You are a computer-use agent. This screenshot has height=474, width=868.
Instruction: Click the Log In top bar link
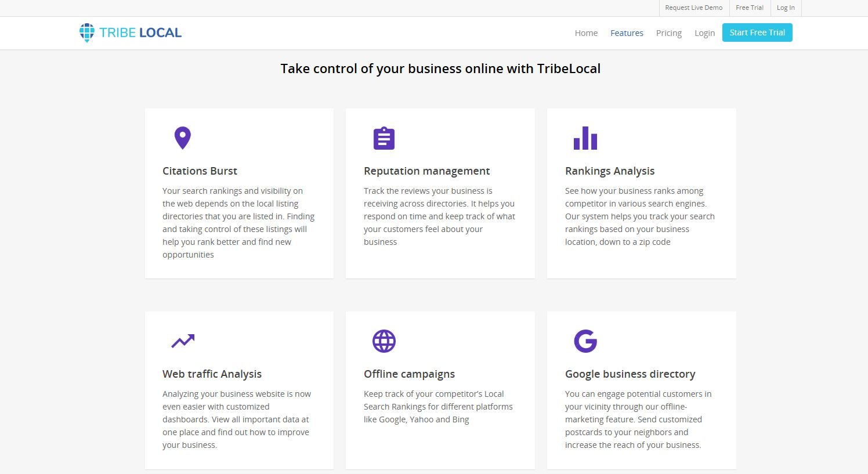click(x=786, y=8)
